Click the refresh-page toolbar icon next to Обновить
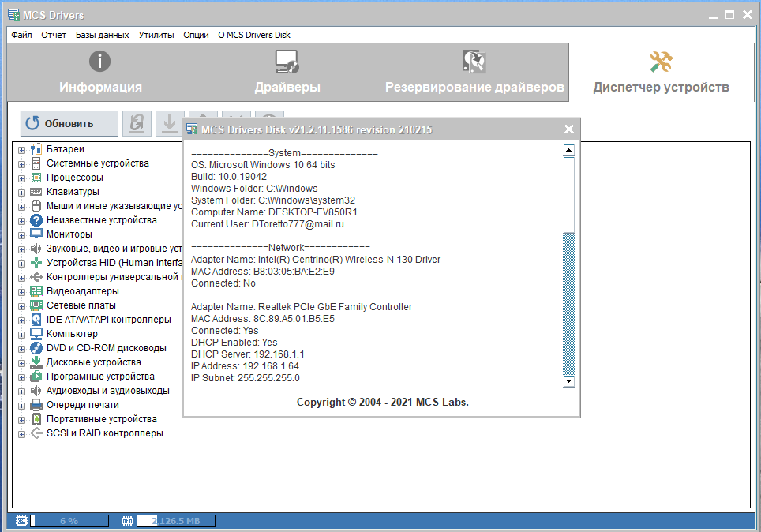Screen dimensions: 761x532 point(137,123)
